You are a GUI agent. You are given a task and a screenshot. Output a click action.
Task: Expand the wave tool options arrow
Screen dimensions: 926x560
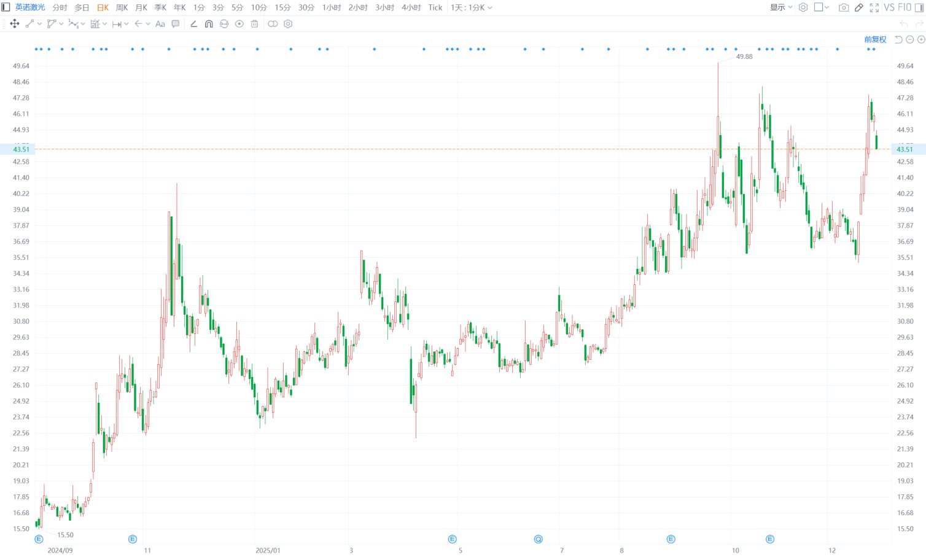point(83,24)
